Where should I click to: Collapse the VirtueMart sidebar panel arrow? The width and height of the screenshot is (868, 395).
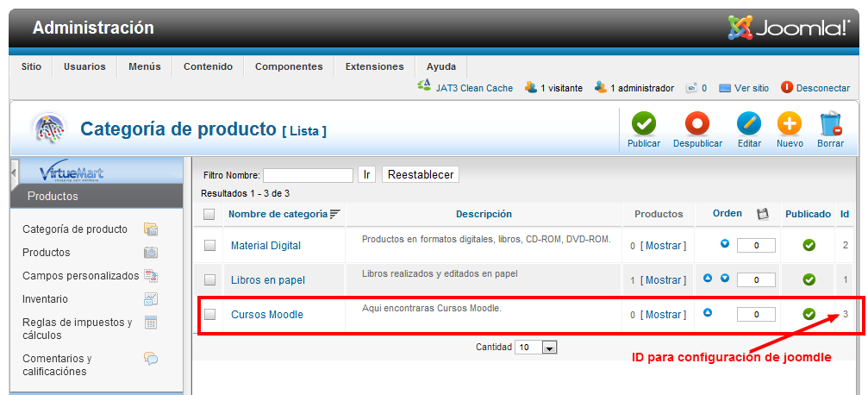(x=14, y=172)
